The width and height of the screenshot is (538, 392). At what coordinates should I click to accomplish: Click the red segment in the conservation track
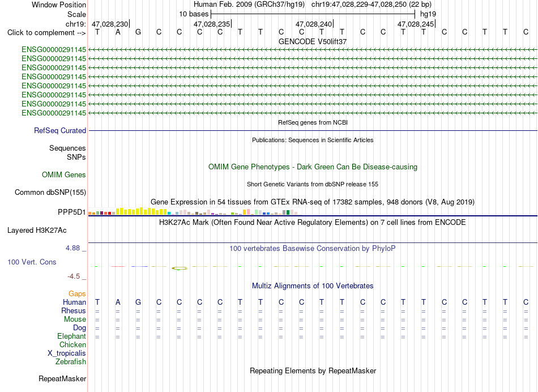point(118,266)
